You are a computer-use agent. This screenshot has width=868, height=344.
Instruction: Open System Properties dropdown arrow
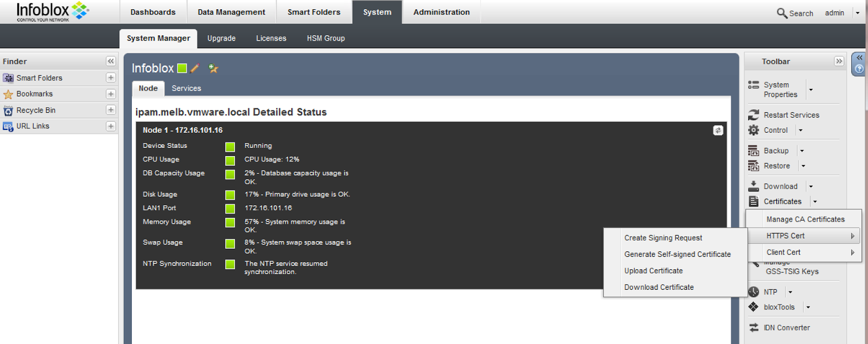pos(811,90)
